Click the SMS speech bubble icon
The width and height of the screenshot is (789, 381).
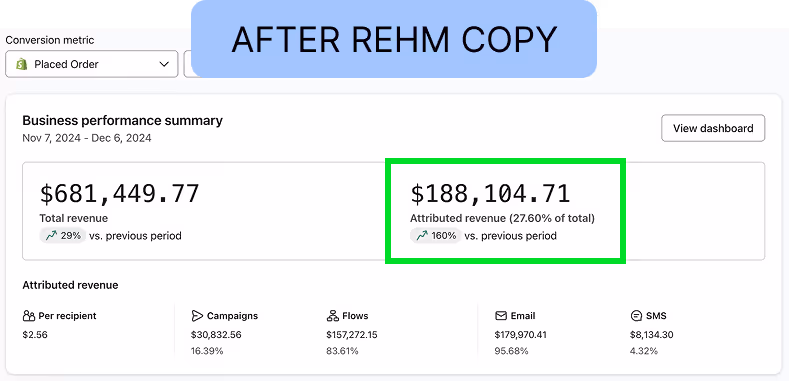pos(636,316)
